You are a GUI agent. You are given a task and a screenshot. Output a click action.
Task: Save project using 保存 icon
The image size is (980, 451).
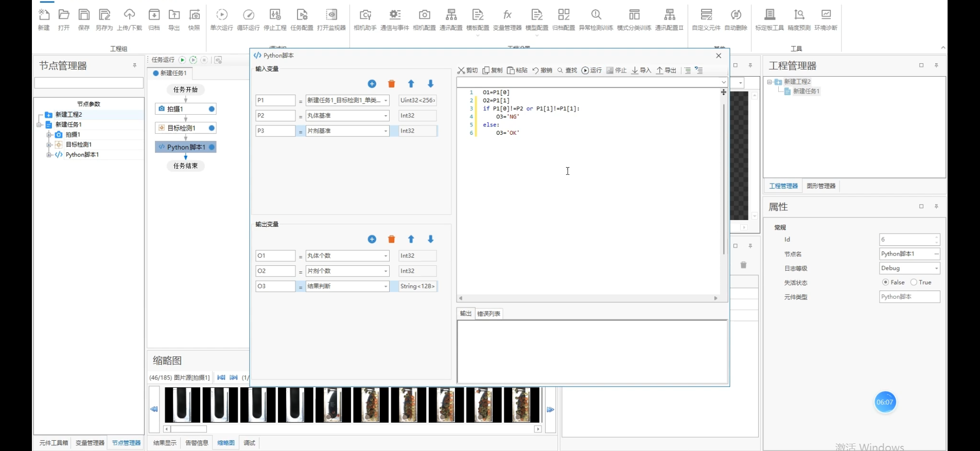click(84, 20)
